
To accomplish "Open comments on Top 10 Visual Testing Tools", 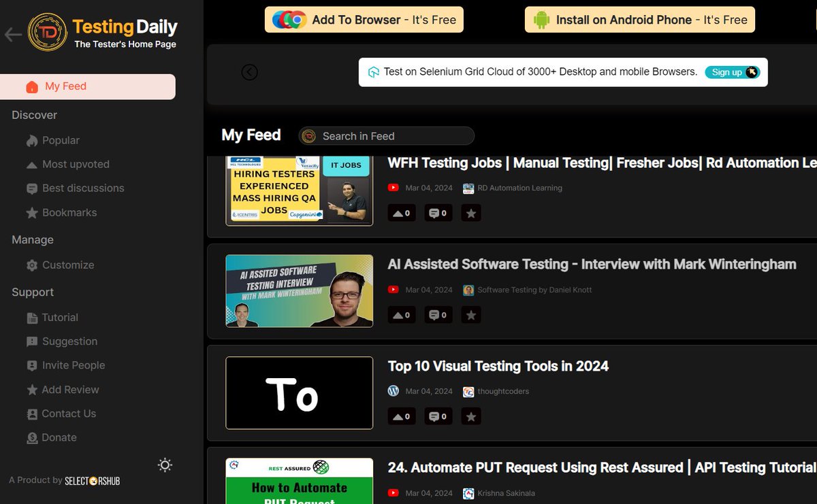I will [x=438, y=416].
